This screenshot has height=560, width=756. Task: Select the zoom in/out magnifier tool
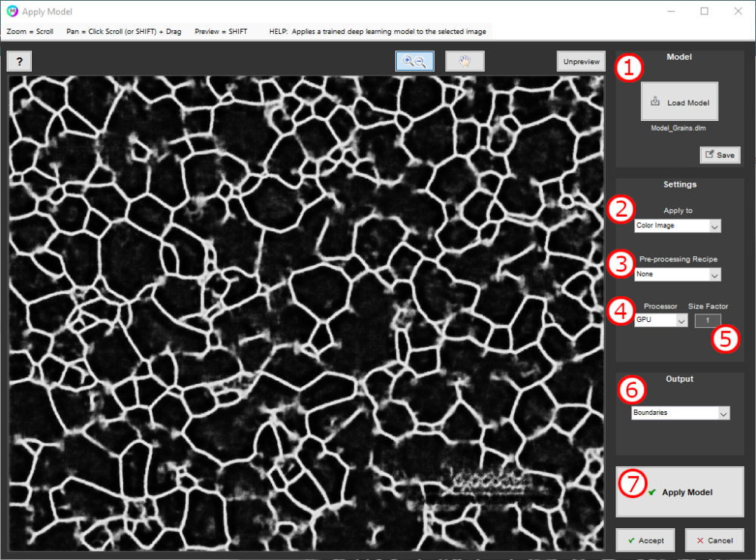pos(414,61)
